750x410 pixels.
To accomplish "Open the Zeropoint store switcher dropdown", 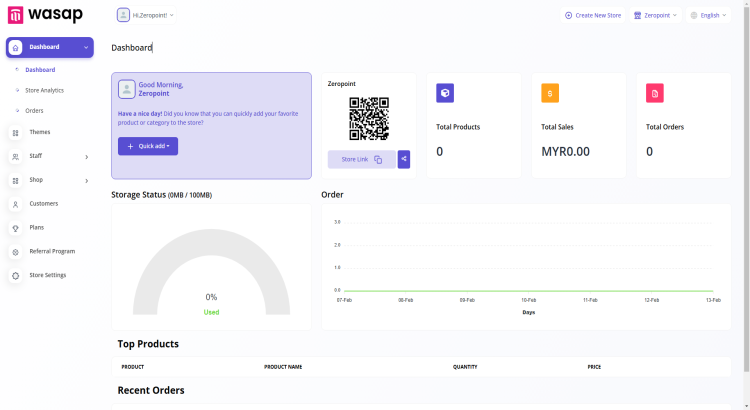I will [655, 15].
